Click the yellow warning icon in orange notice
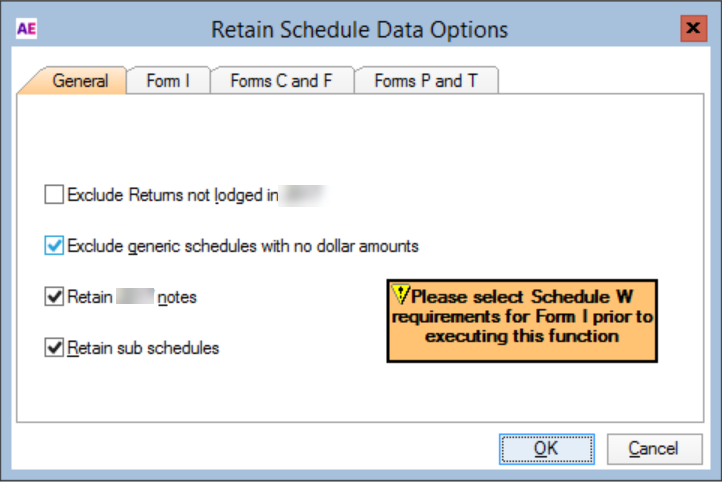Screen dimensions: 722x482 tap(402, 295)
